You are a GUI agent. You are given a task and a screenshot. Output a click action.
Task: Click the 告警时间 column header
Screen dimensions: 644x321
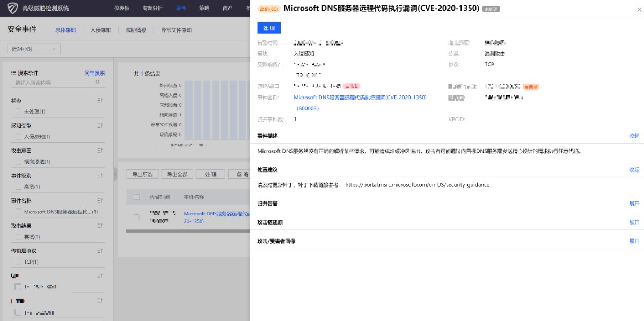[x=159, y=197]
